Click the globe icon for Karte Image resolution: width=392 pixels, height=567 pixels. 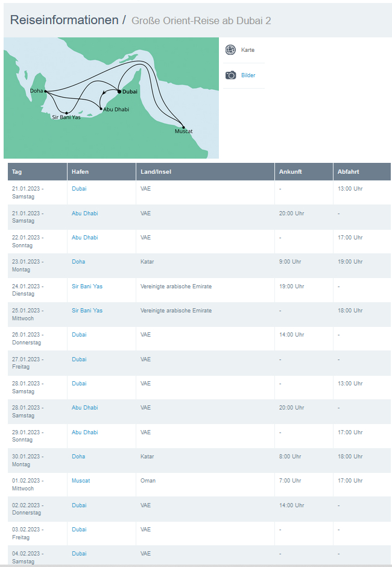click(x=230, y=50)
